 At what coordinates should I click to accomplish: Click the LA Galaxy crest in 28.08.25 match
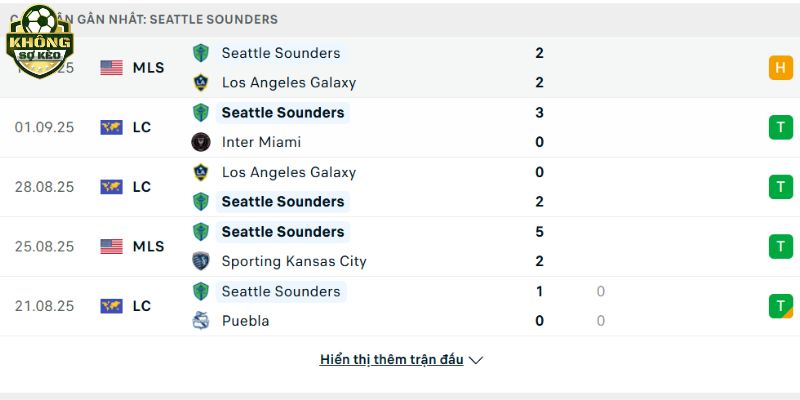pos(201,172)
